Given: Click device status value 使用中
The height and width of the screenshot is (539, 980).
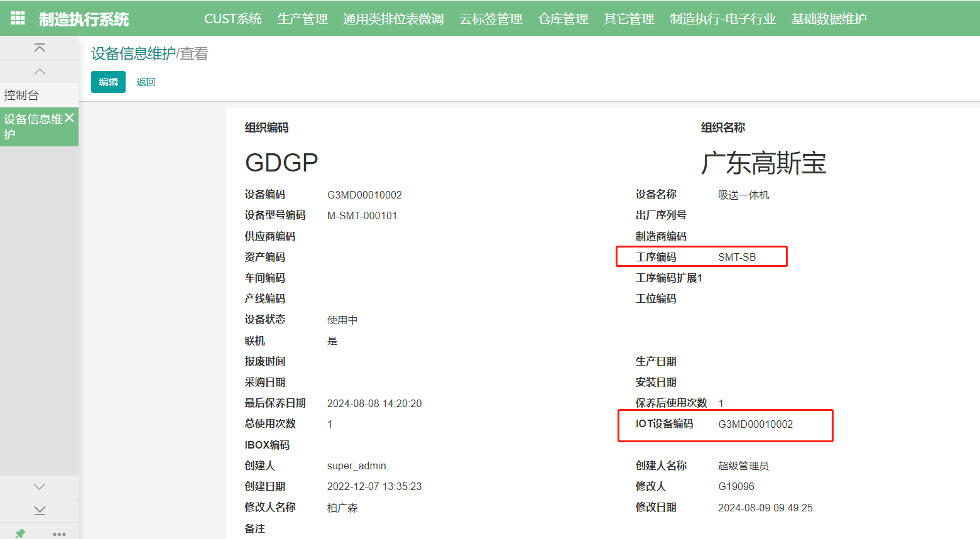Looking at the screenshot, I should pos(342,320).
